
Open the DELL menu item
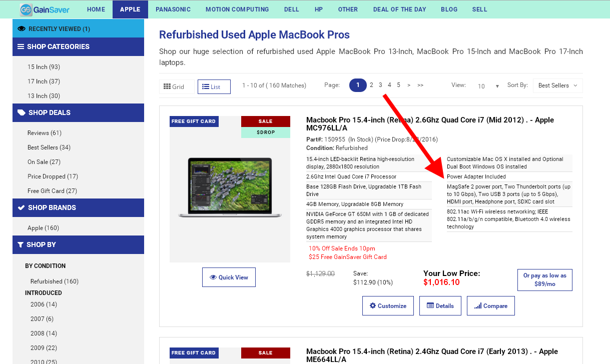[x=292, y=9]
